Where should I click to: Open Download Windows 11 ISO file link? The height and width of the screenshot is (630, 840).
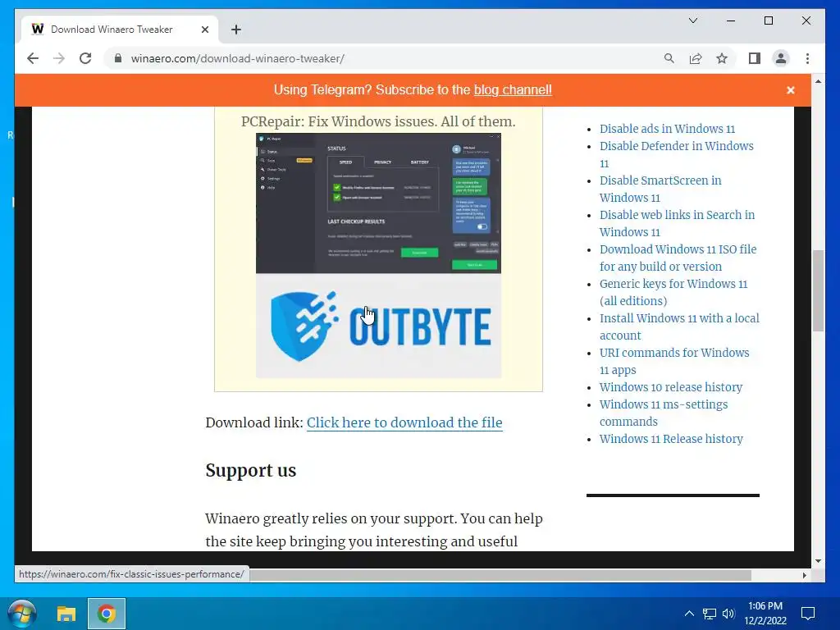678,258
